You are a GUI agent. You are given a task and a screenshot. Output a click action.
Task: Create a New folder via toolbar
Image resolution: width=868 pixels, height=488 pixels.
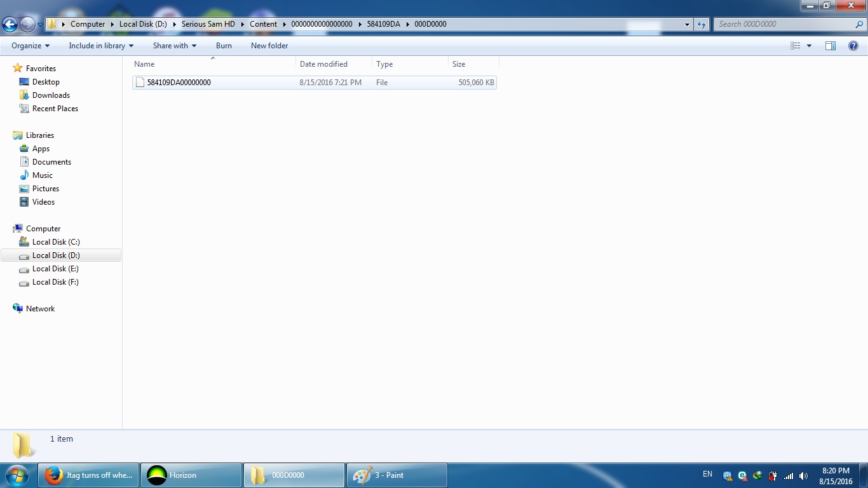[x=269, y=46]
